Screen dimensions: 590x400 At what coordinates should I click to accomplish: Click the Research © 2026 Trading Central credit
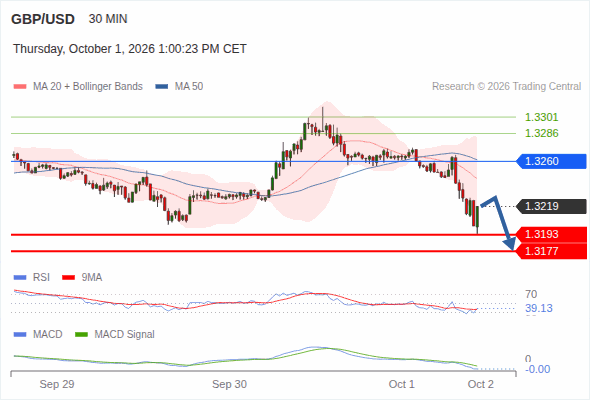(506, 87)
